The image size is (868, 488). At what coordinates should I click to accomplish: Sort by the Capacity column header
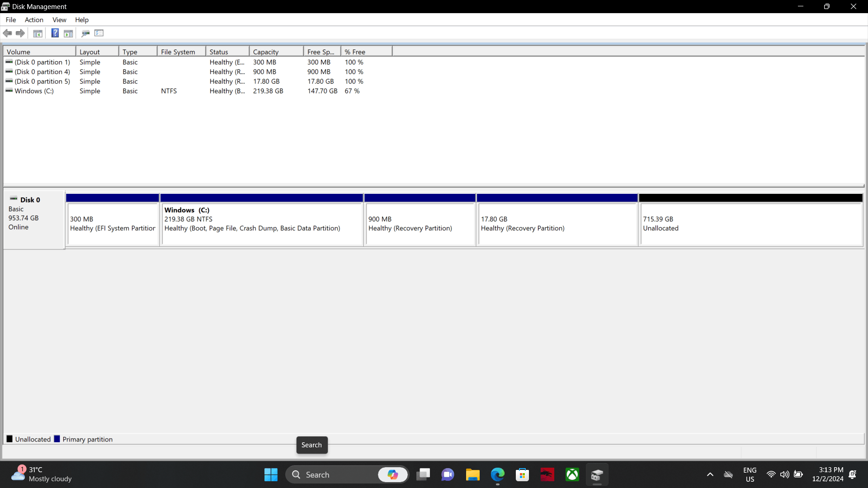click(x=276, y=52)
